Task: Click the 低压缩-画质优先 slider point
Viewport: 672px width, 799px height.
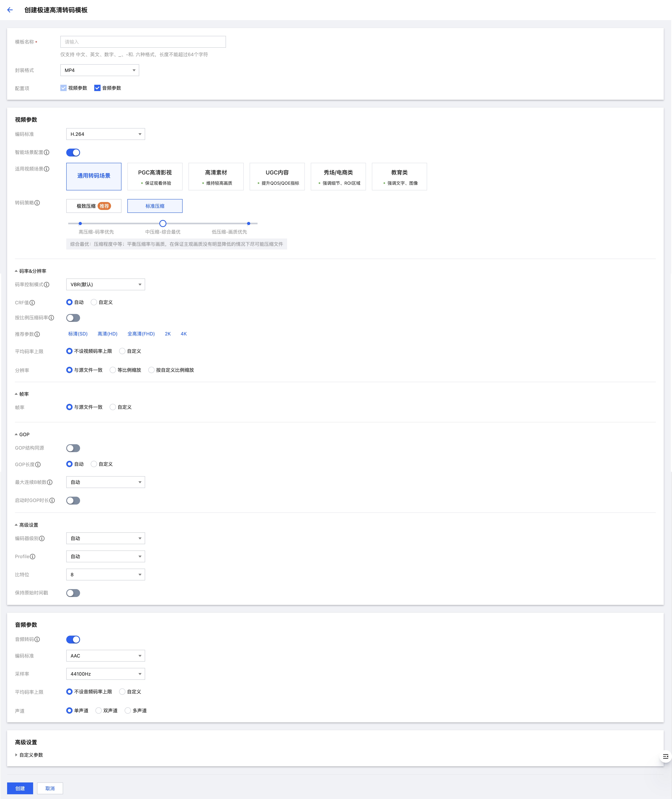Action: click(248, 223)
